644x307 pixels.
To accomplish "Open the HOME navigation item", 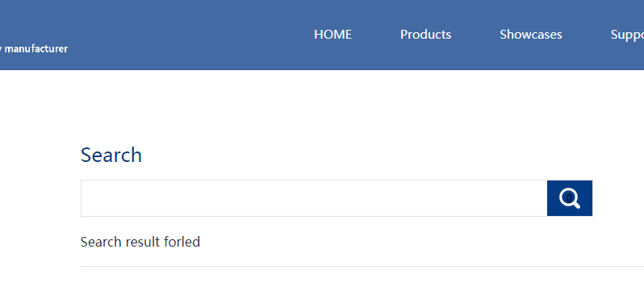I will pos(332,35).
